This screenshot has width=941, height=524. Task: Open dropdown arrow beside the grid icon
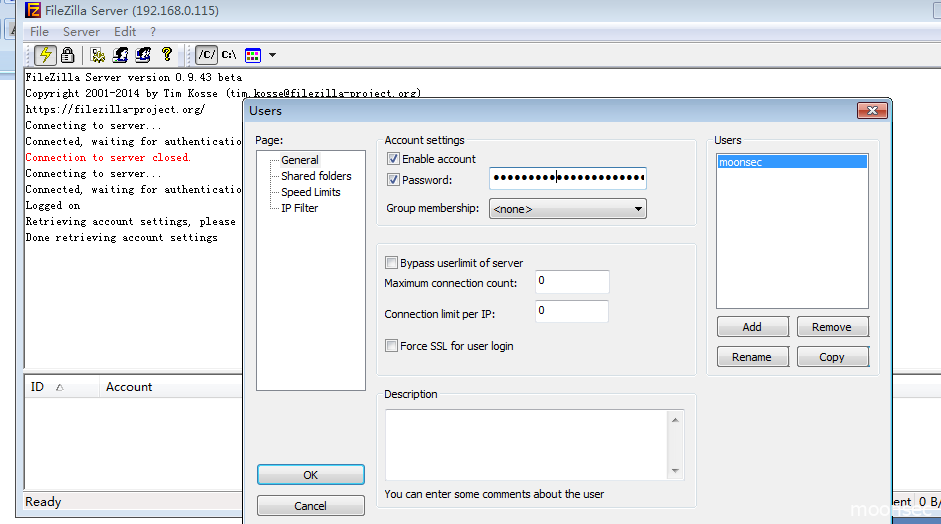(272, 55)
